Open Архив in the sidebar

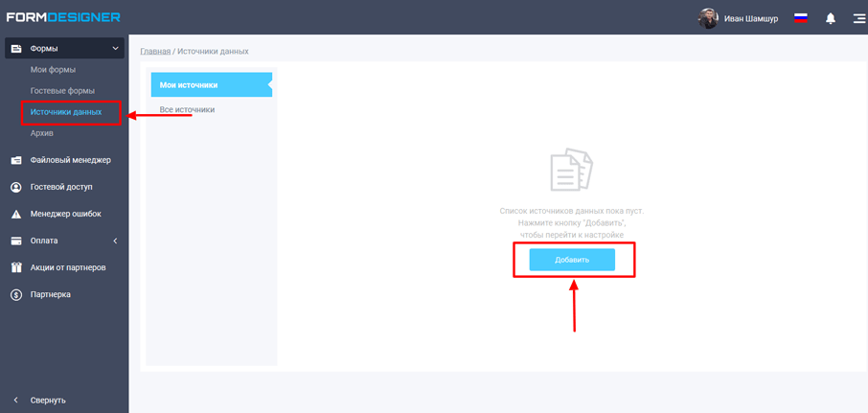42,133
